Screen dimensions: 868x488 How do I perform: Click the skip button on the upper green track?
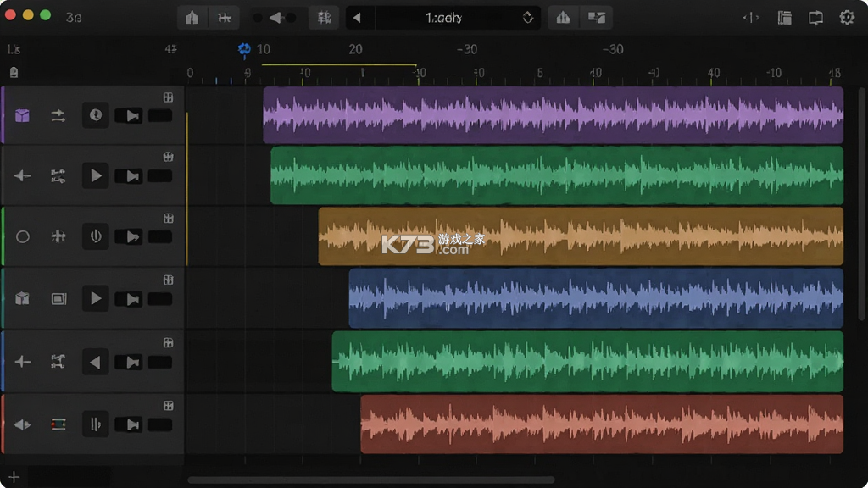coord(129,176)
